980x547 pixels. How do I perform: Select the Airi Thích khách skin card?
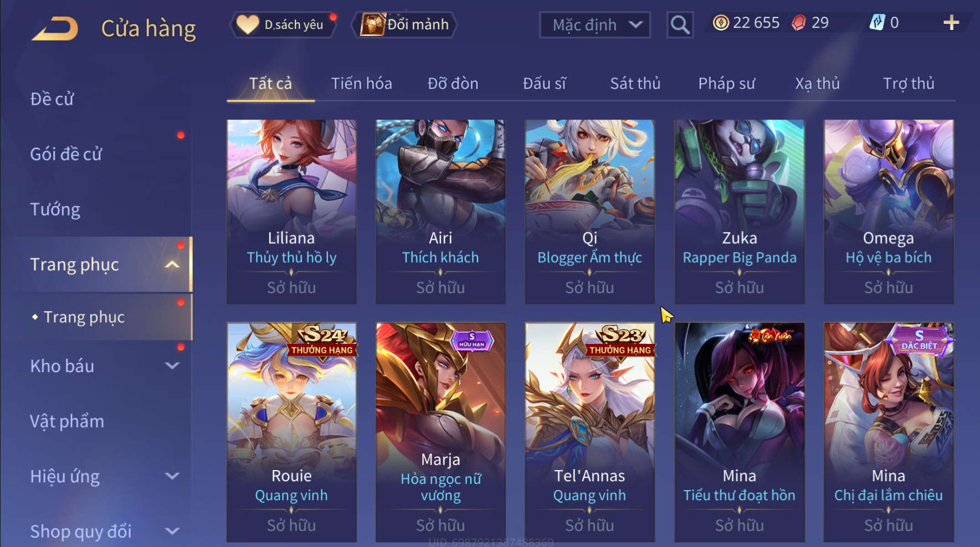440,211
